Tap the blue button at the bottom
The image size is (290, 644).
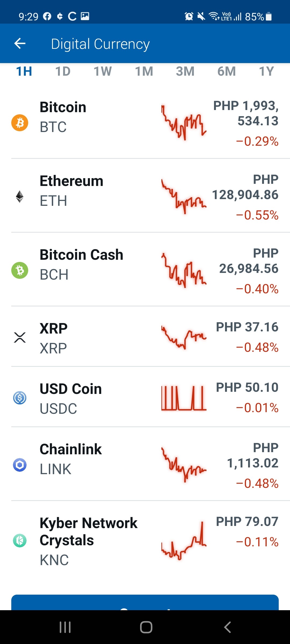click(x=145, y=602)
